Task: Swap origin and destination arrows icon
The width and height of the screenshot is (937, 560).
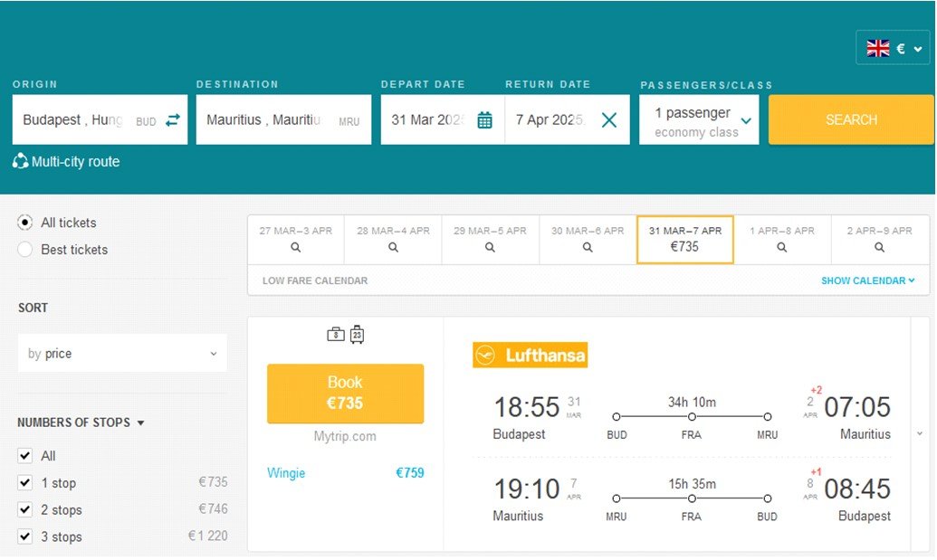Action: coord(173,120)
